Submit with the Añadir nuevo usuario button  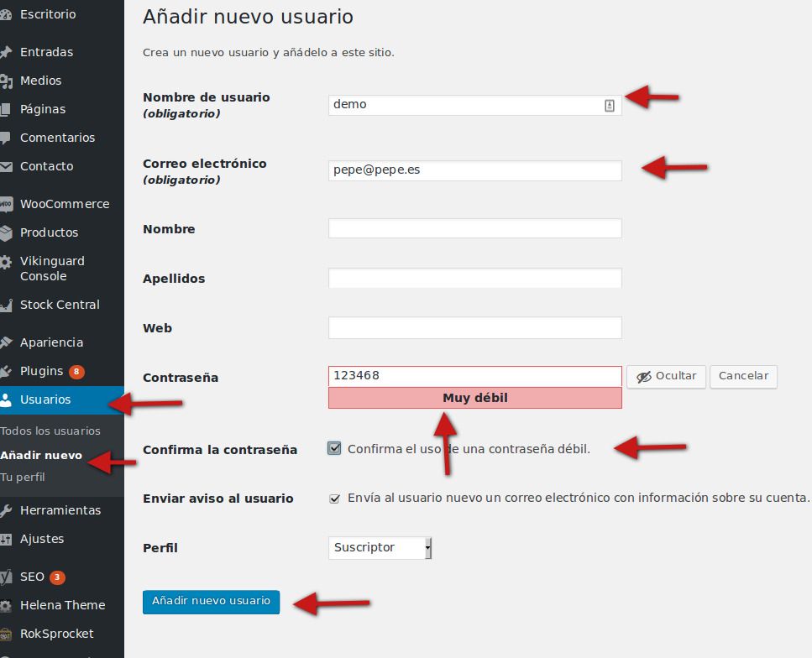click(212, 602)
